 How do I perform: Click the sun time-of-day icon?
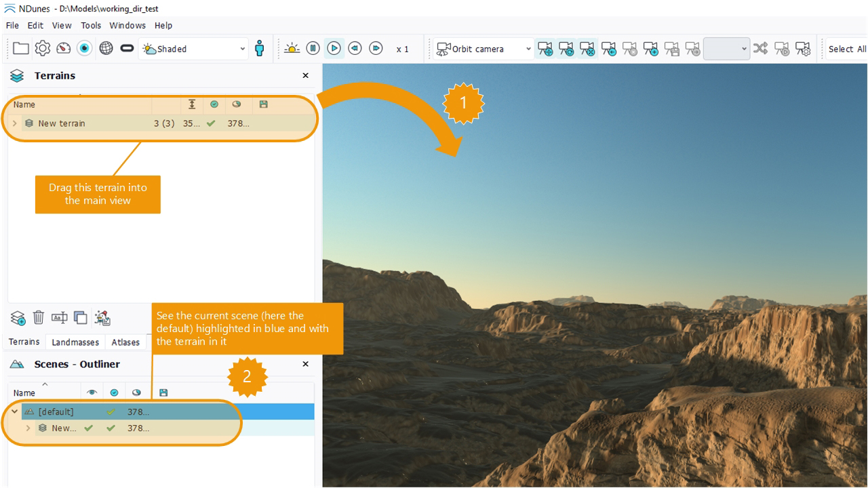pos(292,49)
